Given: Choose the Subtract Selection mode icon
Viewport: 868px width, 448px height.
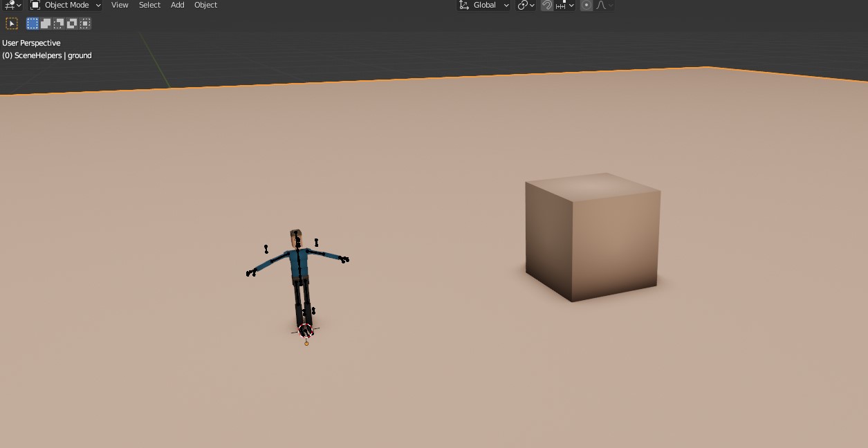Looking at the screenshot, I should click(59, 24).
